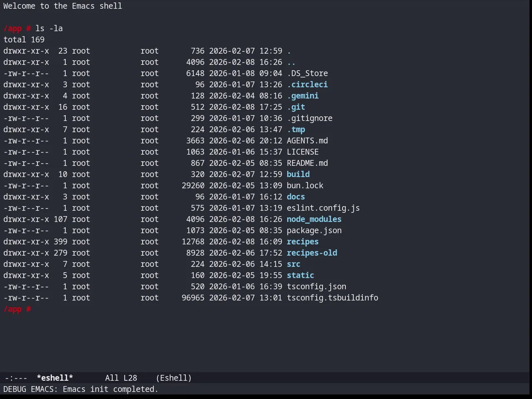Screen dimensions: 532x399
Task: Click the LICENSE file name
Action: pyautogui.click(x=303, y=152)
